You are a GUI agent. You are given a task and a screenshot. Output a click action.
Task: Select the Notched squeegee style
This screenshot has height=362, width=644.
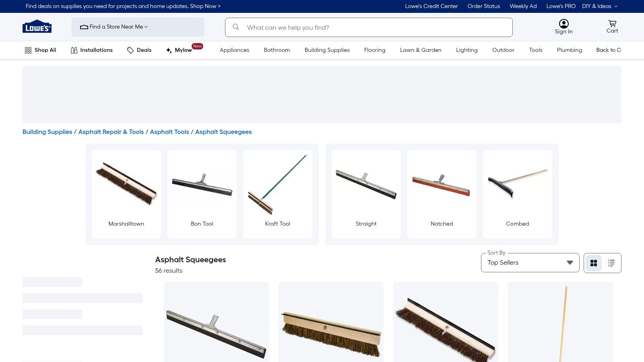[442, 194]
